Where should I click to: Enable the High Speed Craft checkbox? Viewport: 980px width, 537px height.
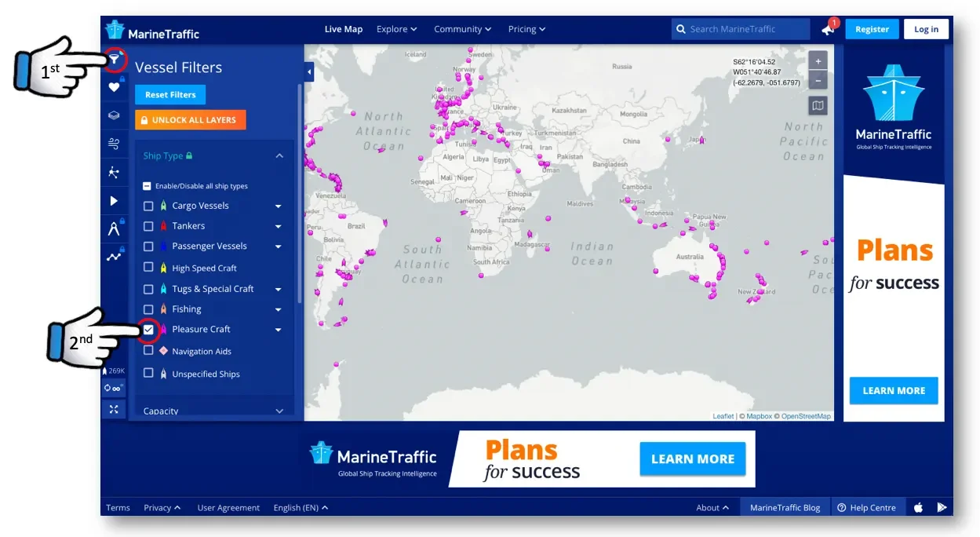point(148,268)
